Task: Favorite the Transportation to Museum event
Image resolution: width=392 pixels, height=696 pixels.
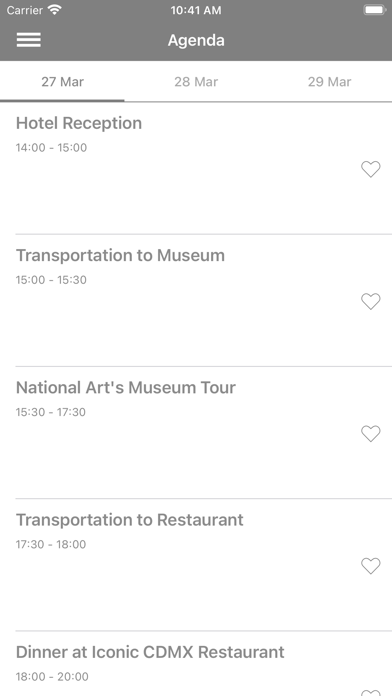Action: [x=371, y=301]
